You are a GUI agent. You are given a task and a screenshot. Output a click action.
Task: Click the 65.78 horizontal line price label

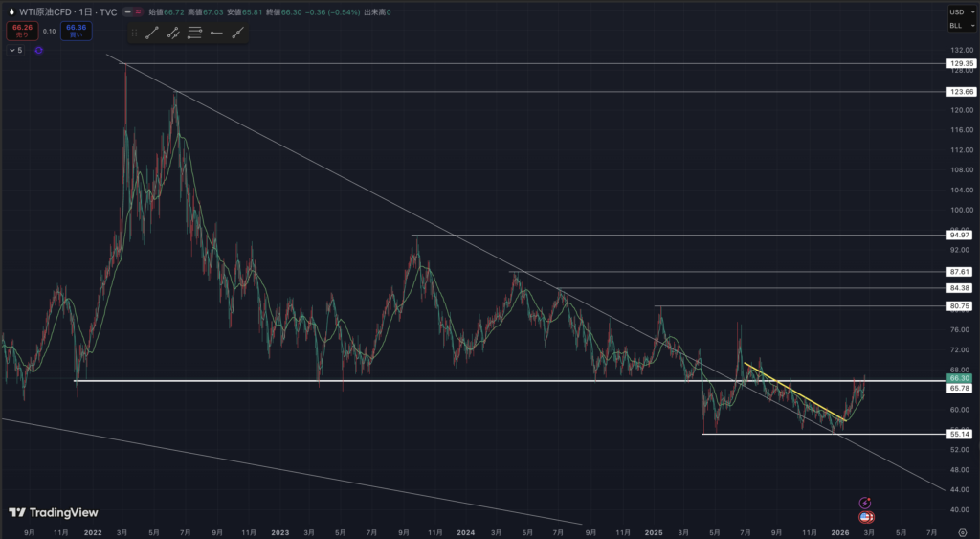(x=959, y=389)
